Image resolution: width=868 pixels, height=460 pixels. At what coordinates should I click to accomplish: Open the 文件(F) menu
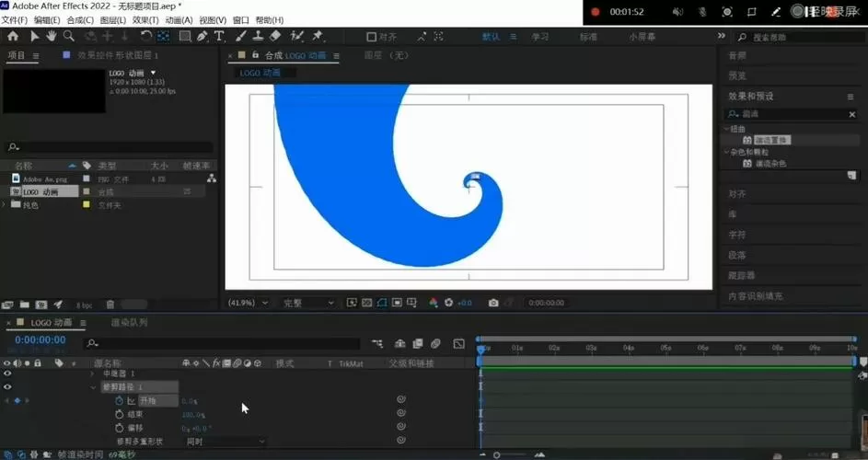point(15,20)
